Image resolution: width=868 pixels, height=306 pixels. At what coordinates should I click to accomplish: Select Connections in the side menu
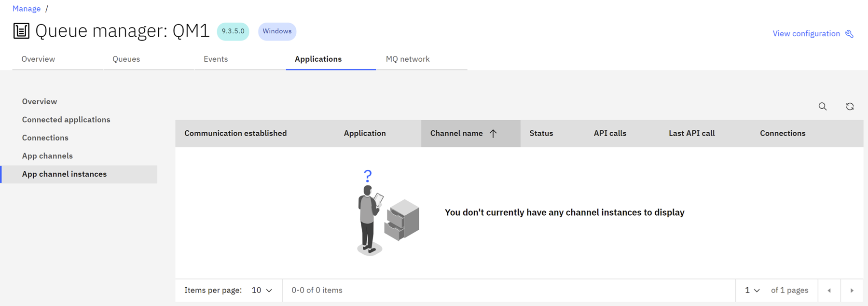(x=80, y=138)
